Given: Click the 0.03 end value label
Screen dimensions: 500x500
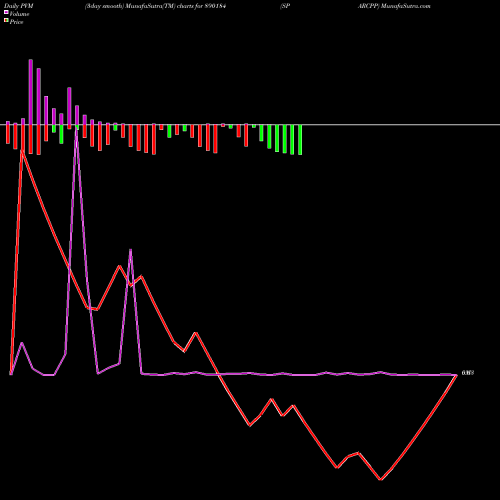Looking at the screenshot, I should 468,373.
